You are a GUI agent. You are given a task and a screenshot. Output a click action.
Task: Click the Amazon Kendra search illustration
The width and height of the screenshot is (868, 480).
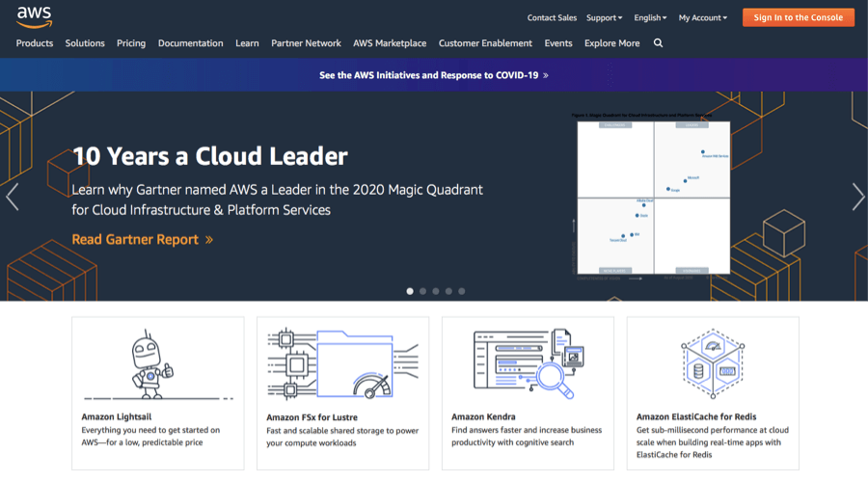[529, 363]
